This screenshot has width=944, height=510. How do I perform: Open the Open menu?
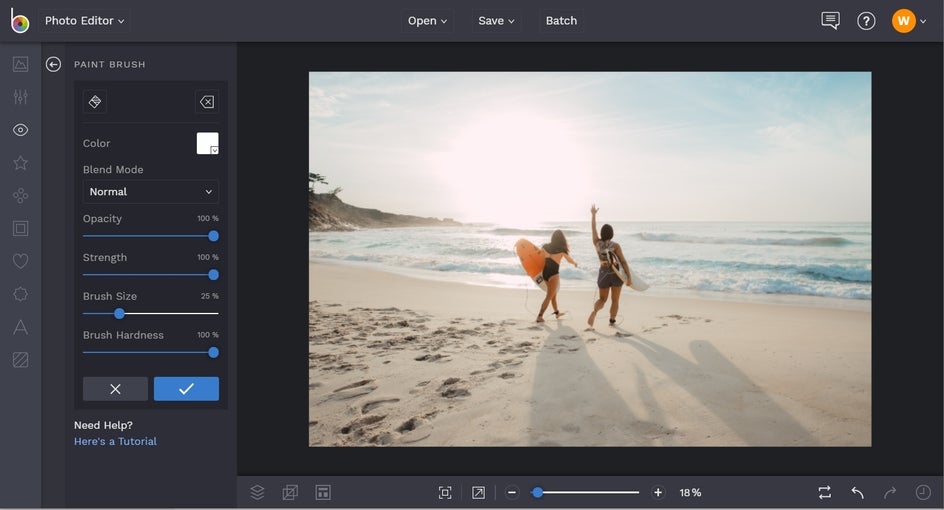click(x=427, y=21)
